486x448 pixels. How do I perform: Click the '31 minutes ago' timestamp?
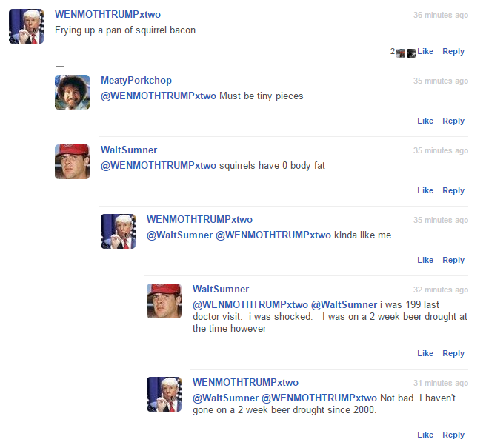440,383
